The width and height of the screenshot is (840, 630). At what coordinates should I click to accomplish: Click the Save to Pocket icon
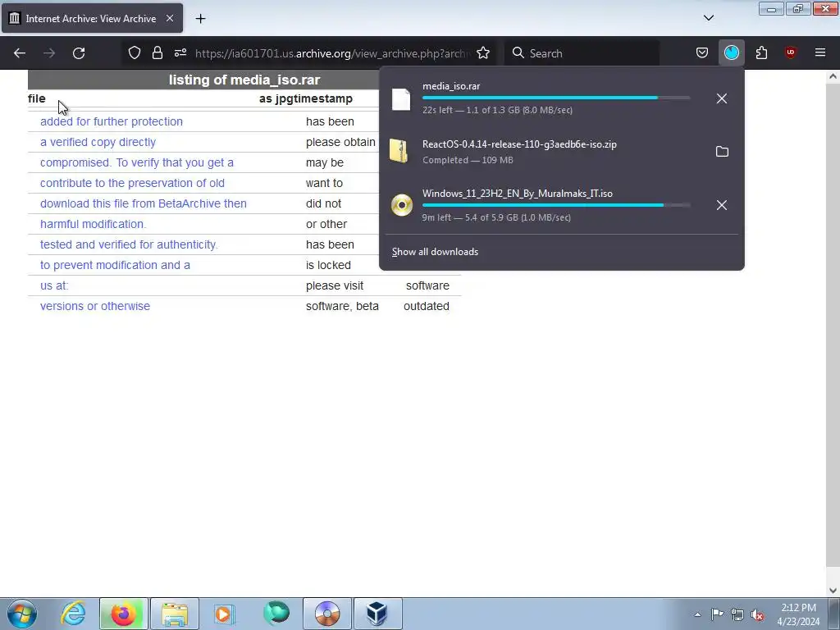tap(702, 52)
